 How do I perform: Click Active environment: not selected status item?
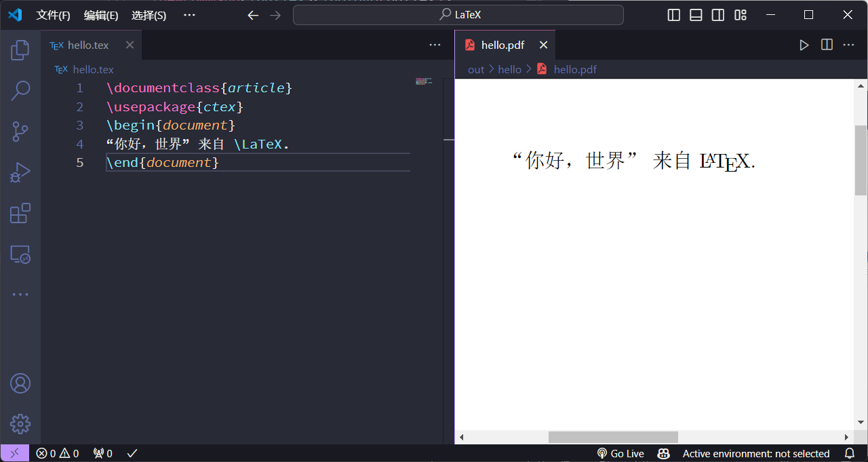click(x=755, y=453)
